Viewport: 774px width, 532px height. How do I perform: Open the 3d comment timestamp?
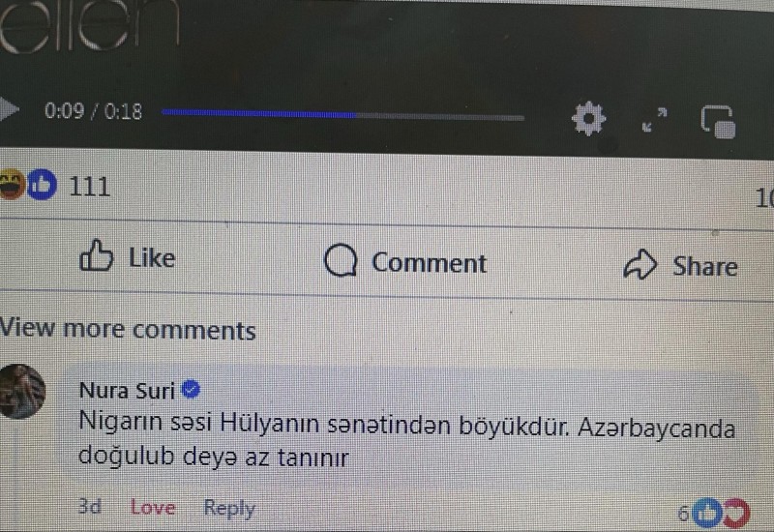click(x=90, y=506)
